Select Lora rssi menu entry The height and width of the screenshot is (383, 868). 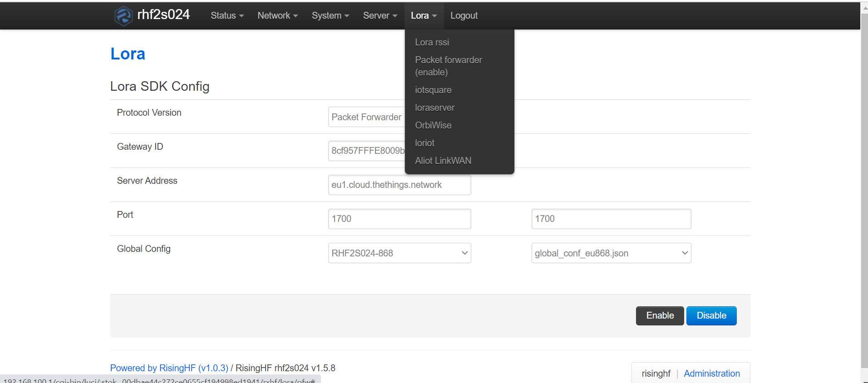click(x=432, y=42)
